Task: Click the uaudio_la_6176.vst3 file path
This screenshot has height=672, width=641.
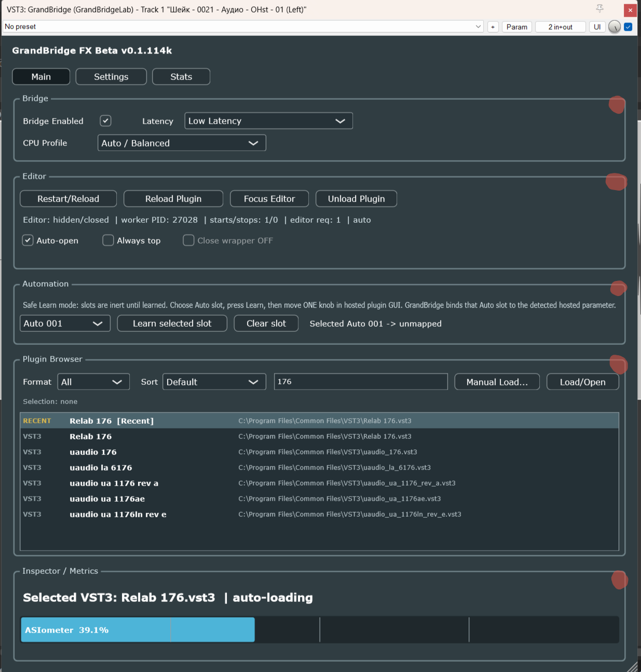Action: point(335,467)
